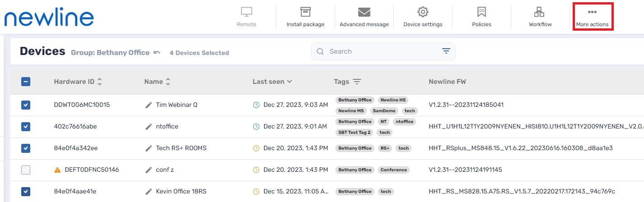Open the Policies icon
The image size is (644, 202).
[x=481, y=12]
